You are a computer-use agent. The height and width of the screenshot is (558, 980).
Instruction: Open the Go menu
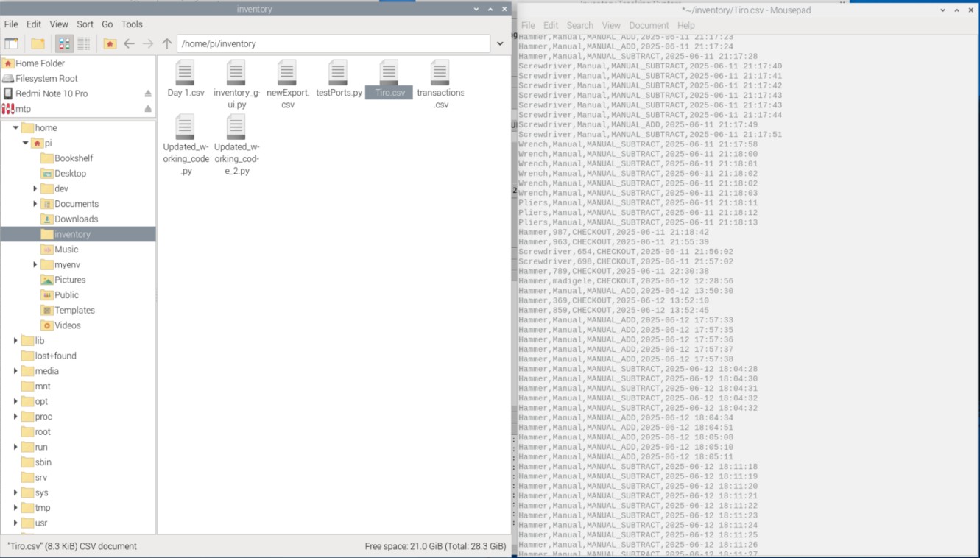[x=107, y=24]
